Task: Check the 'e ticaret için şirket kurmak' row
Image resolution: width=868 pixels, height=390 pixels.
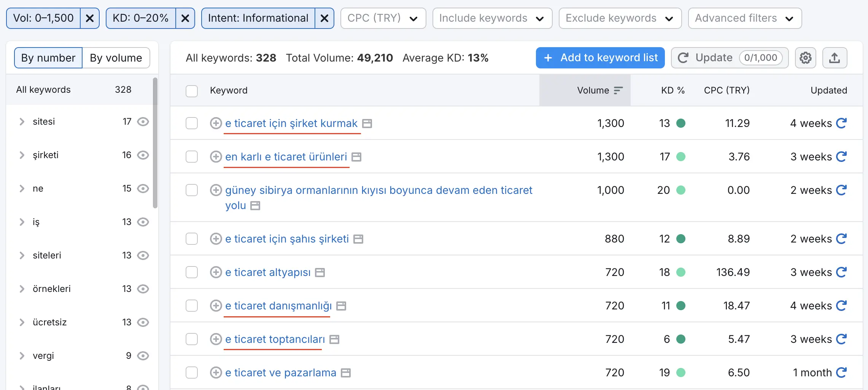Action: [x=192, y=123]
